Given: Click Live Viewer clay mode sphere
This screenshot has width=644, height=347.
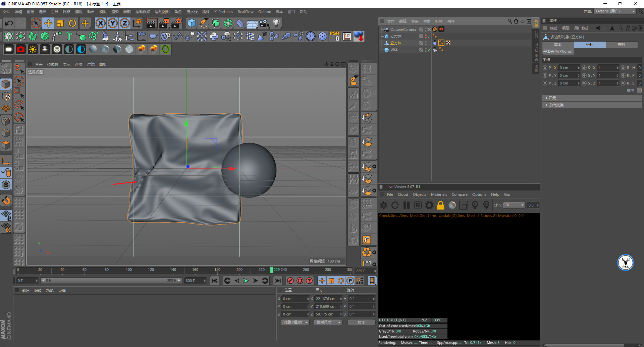Looking at the screenshot, I should tap(452, 205).
